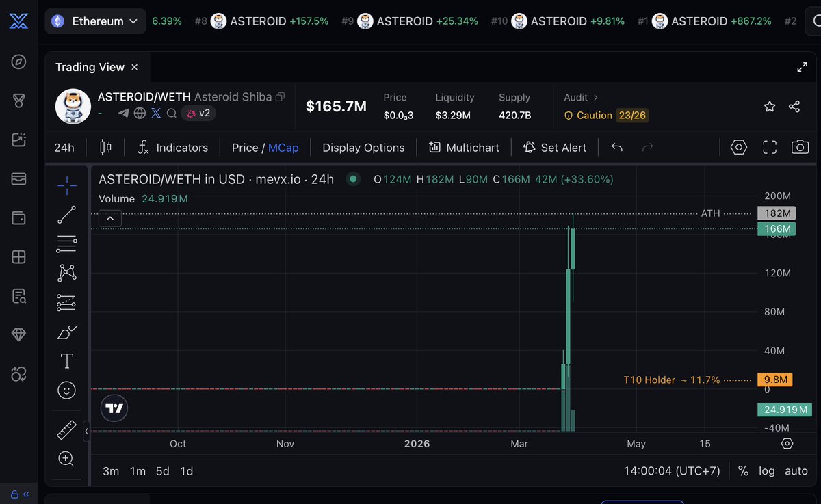Undo the last chart action
Viewport: 821px width, 504px height.
[x=617, y=147]
